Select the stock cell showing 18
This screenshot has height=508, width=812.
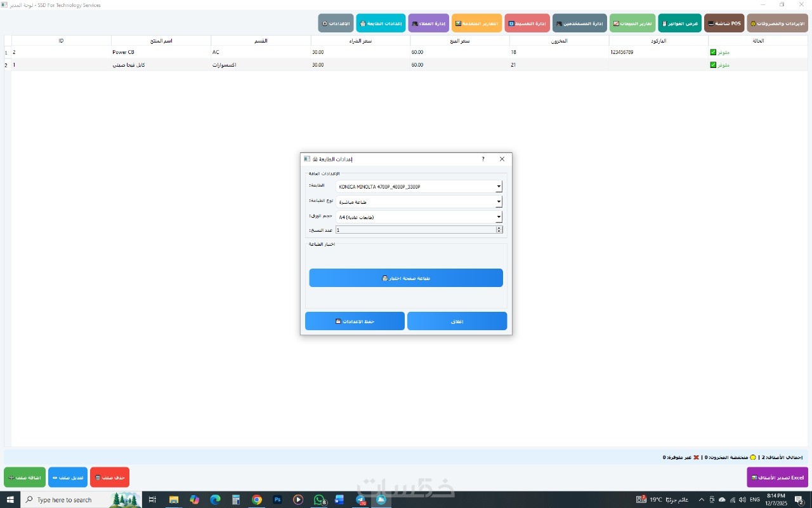(560, 52)
